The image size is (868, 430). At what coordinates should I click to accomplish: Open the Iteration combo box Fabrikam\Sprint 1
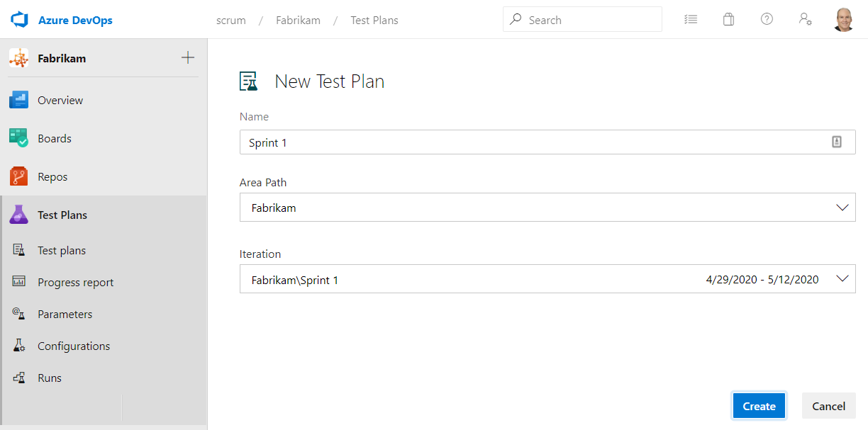coord(547,280)
